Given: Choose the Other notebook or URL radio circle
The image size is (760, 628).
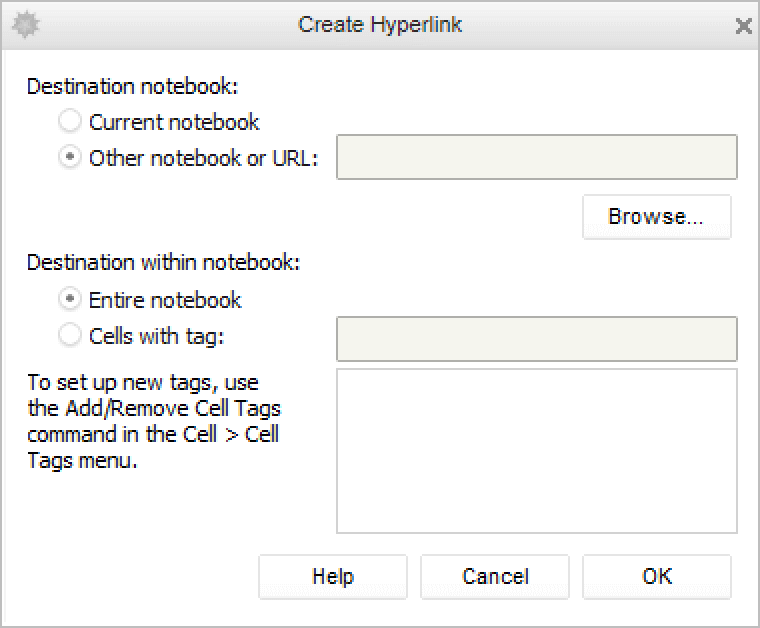Looking at the screenshot, I should point(70,158).
